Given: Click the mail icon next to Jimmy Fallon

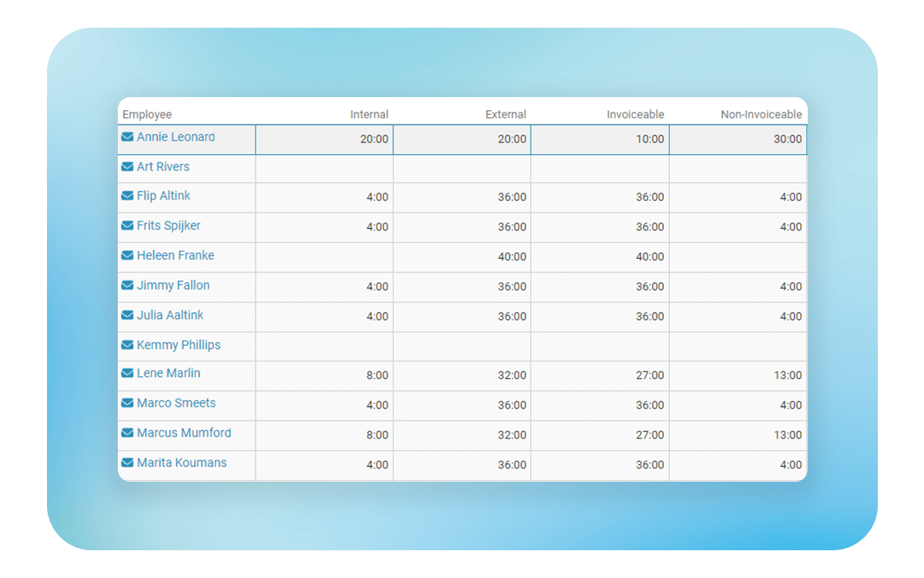Looking at the screenshot, I should 127,285.
